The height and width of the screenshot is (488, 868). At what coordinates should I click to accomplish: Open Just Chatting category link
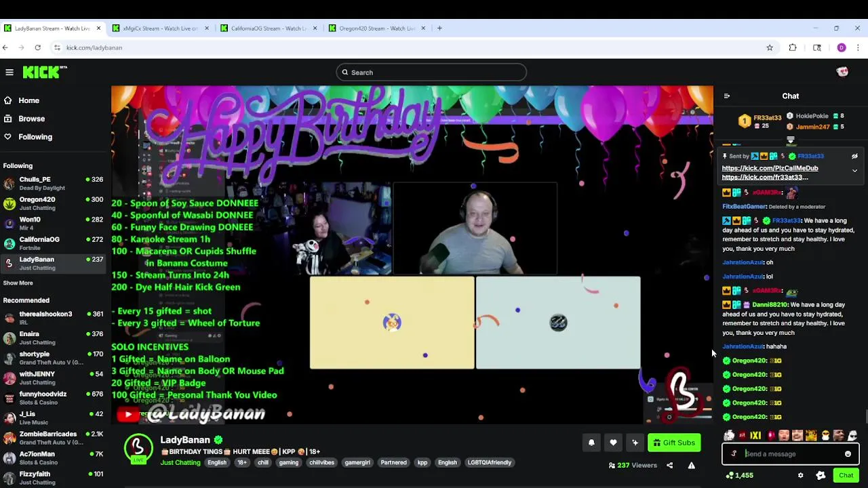click(x=180, y=462)
